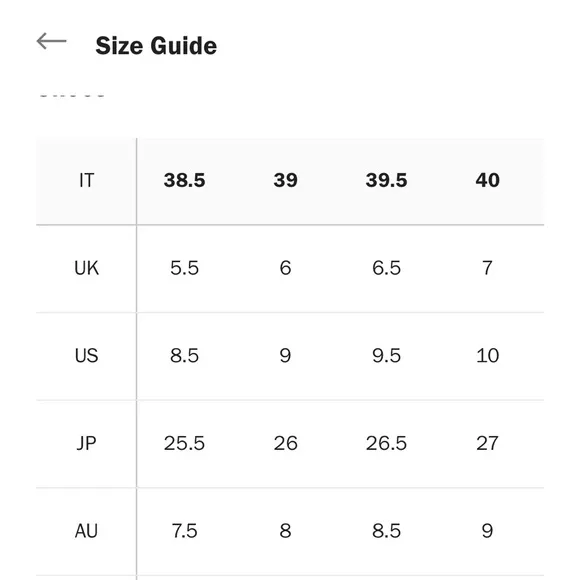Click the US row label
The width and height of the screenshot is (580, 580).
pos(87,356)
